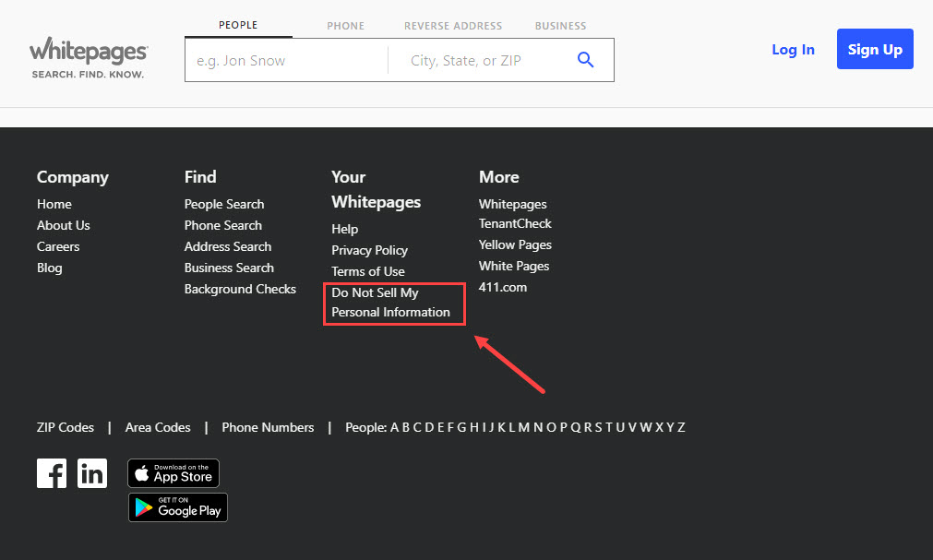Switch to the Reverse Address tab
The height and width of the screenshot is (560, 933).
[x=453, y=26]
